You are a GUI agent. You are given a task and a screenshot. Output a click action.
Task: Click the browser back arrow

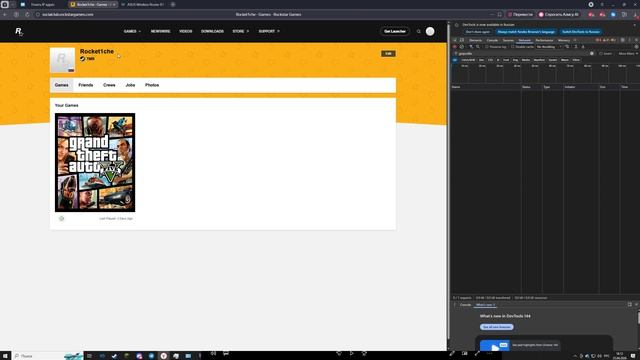click(x=5, y=14)
